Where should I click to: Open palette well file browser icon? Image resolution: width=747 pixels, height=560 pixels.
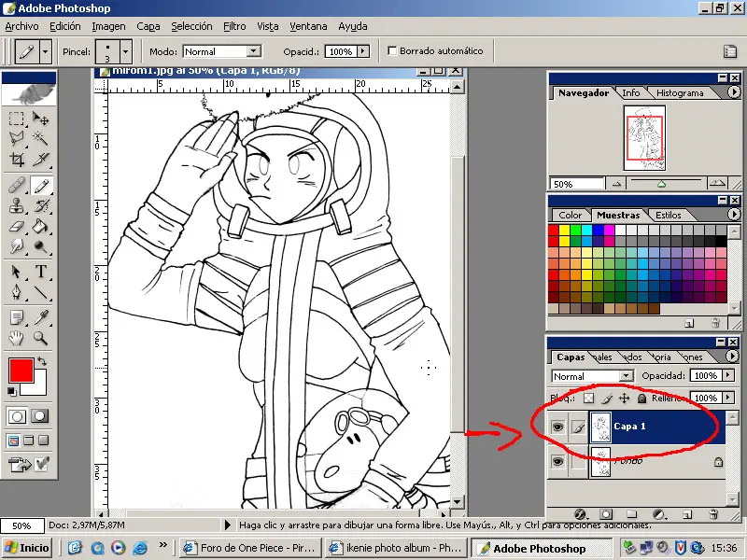730,51
